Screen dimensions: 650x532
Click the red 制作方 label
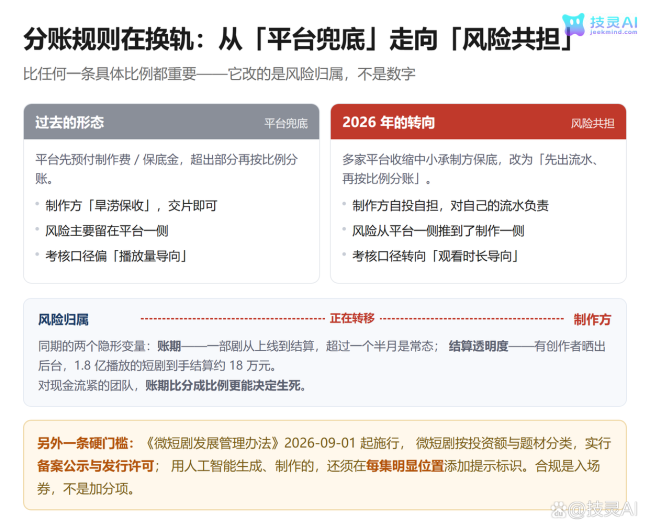click(x=592, y=319)
